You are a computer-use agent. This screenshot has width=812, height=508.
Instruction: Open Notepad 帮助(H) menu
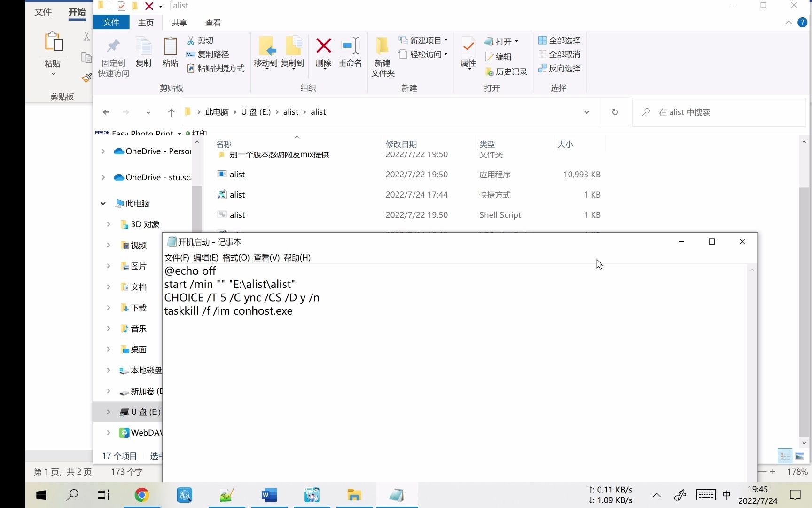coord(297,258)
